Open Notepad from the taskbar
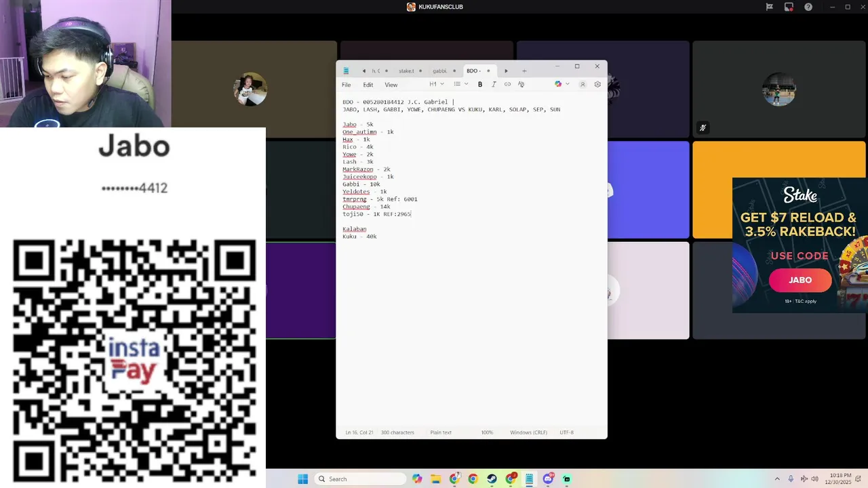The width and height of the screenshot is (868, 488). [529, 479]
